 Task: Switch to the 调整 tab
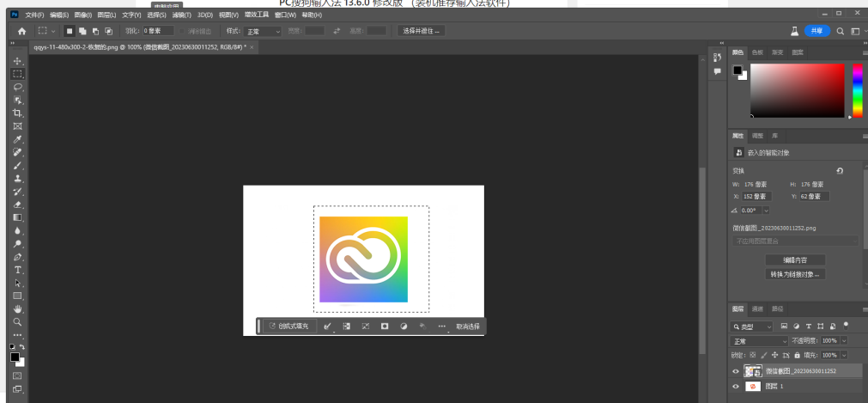tap(756, 136)
